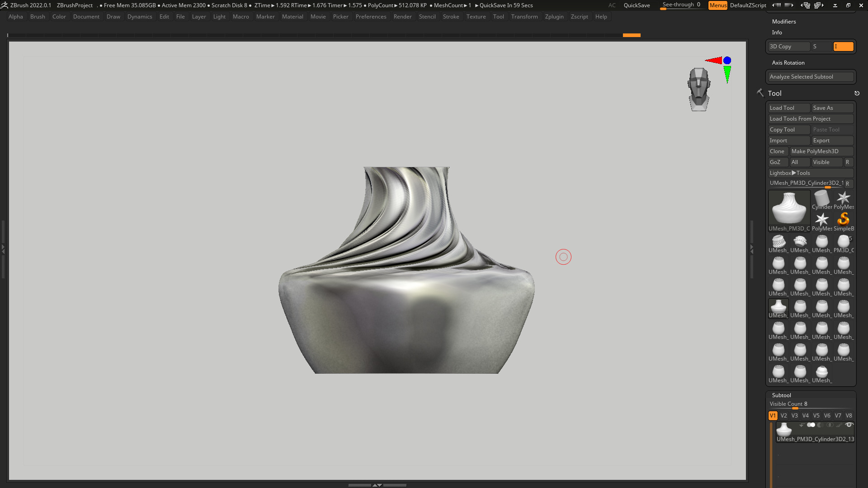Click the hide-title-bar downward arrow icon

point(835,5)
